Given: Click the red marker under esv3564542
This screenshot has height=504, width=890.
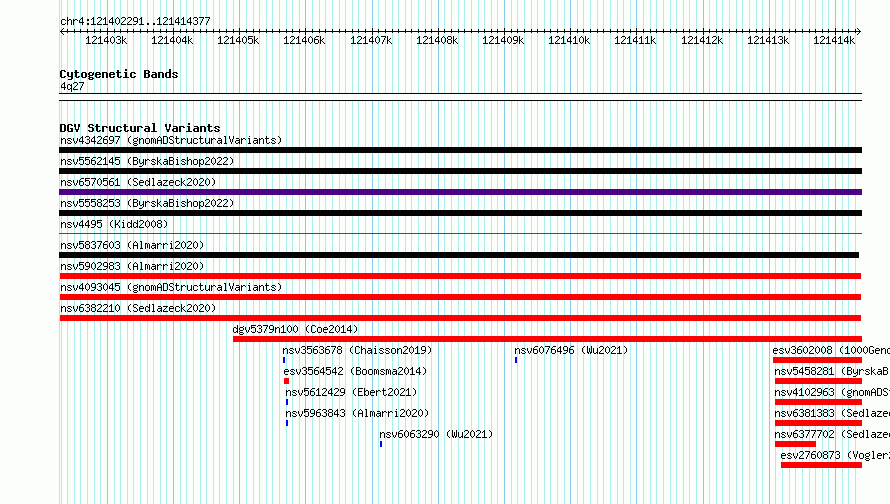Looking at the screenshot, I should [287, 381].
